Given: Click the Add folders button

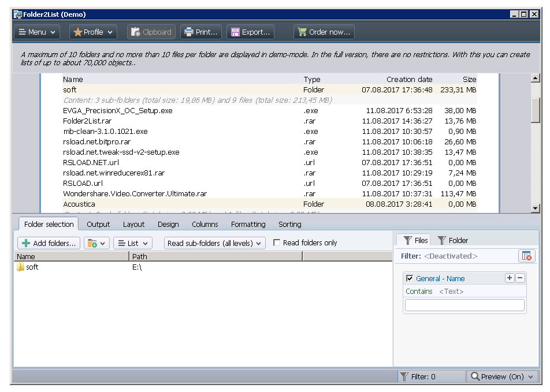Looking at the screenshot, I should (49, 244).
